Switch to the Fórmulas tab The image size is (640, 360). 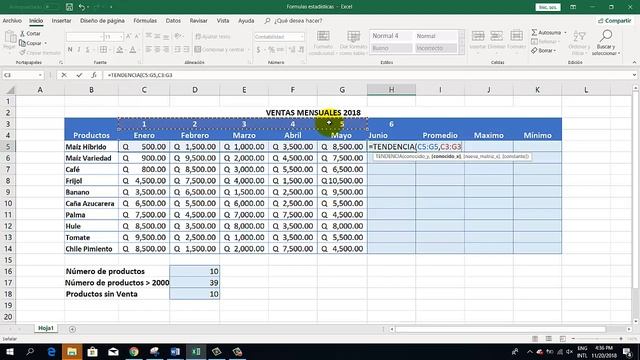[x=145, y=20]
